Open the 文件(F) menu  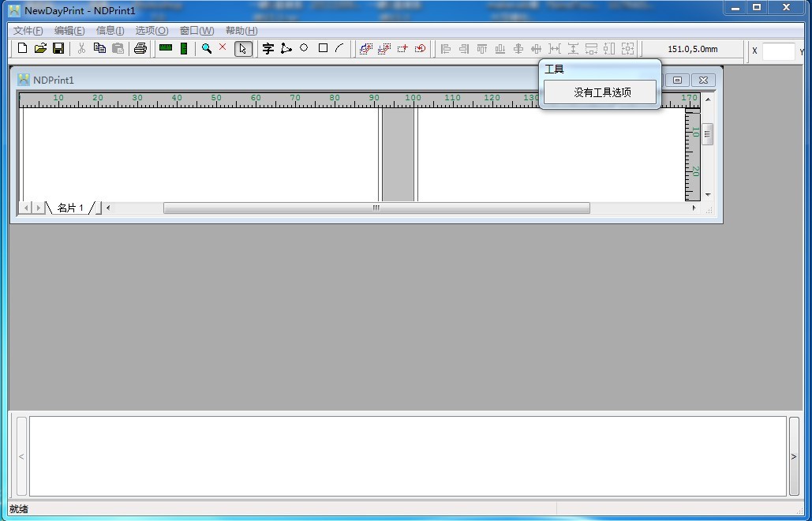pyautogui.click(x=28, y=31)
